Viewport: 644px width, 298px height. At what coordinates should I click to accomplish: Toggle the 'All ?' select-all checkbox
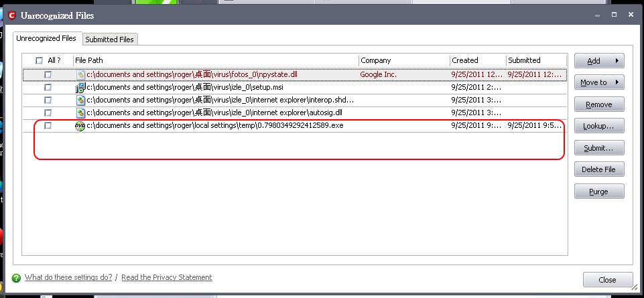pos(39,60)
